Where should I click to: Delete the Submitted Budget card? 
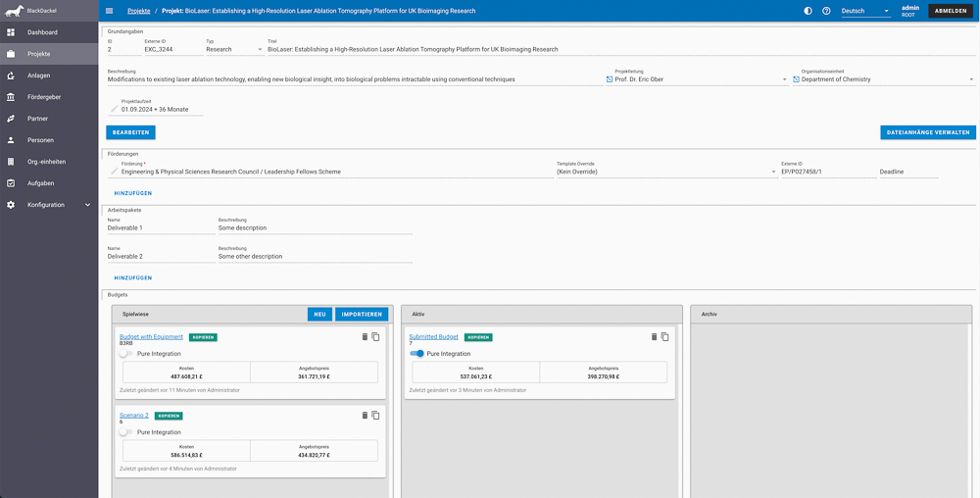click(x=655, y=337)
